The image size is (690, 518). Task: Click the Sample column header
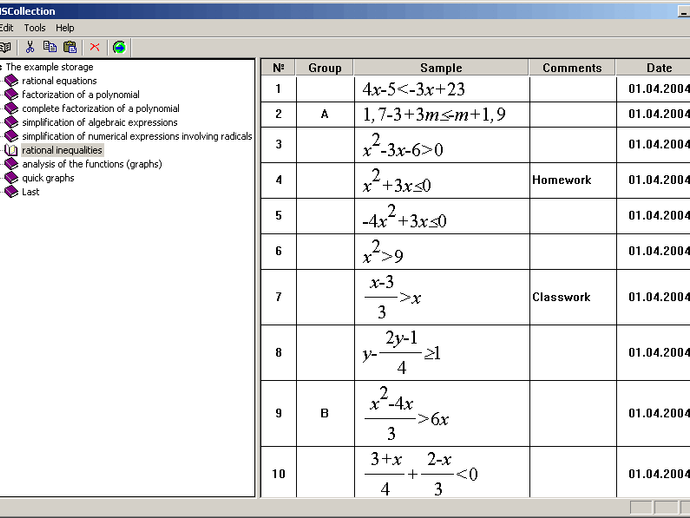pyautogui.click(x=441, y=68)
